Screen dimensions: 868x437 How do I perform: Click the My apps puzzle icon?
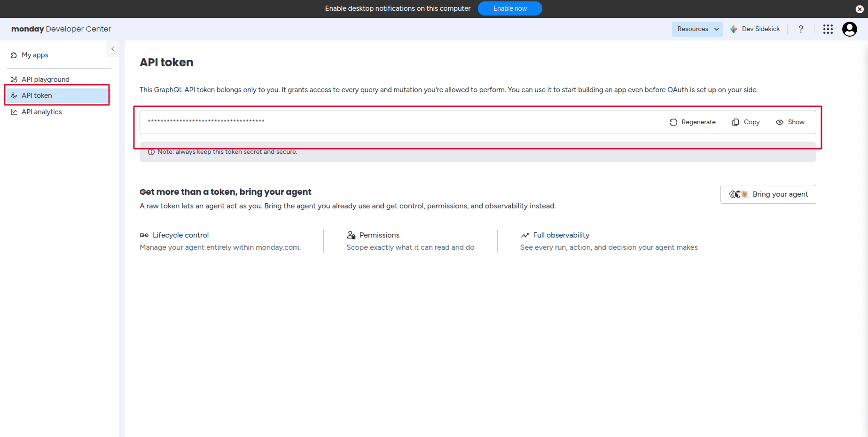[14, 55]
